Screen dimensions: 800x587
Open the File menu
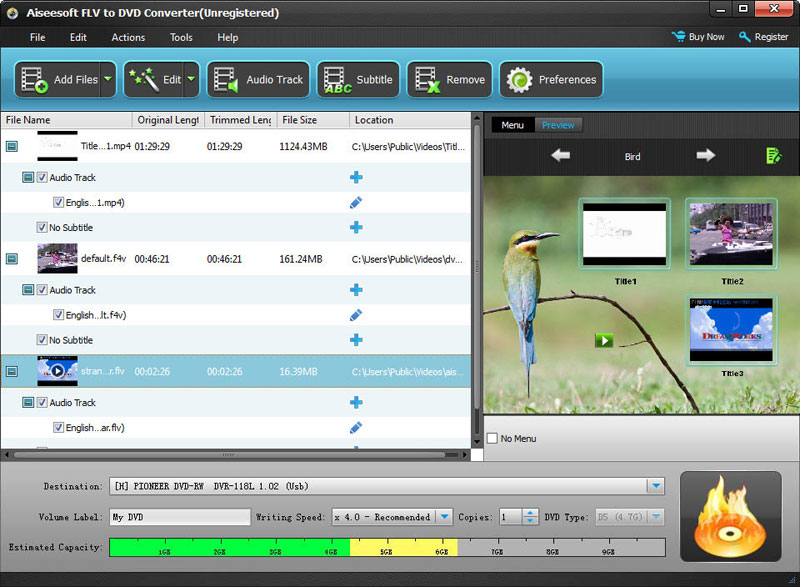click(x=37, y=37)
